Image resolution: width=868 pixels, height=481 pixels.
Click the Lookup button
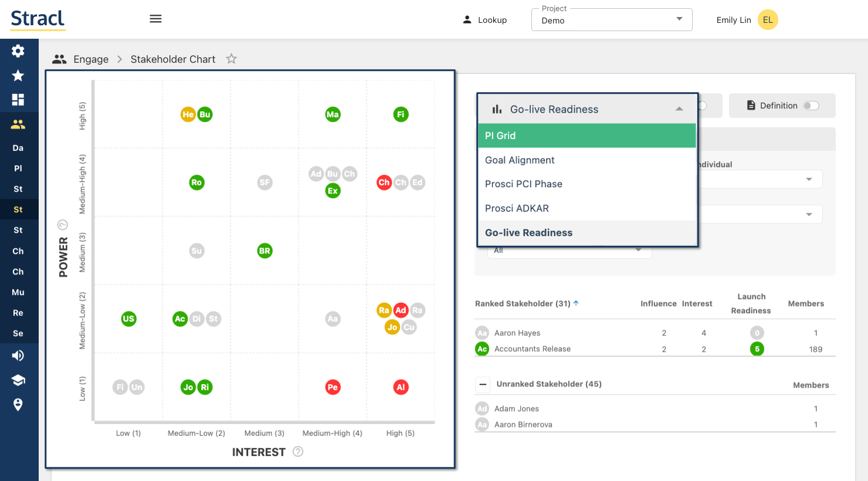pyautogui.click(x=485, y=20)
